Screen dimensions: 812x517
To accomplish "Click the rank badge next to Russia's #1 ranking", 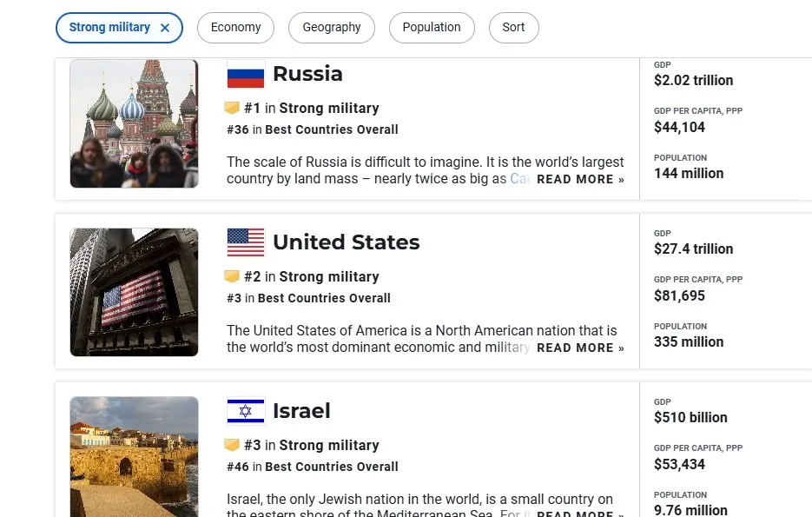I will point(233,108).
